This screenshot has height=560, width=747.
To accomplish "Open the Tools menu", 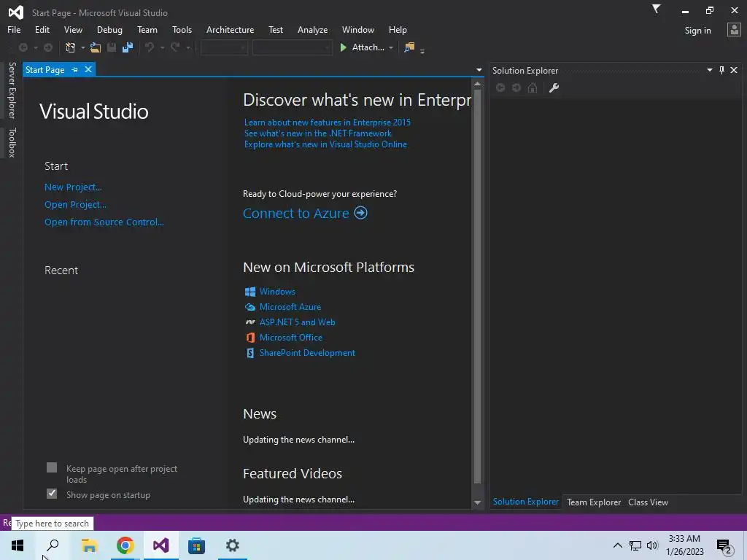I will pos(182,29).
